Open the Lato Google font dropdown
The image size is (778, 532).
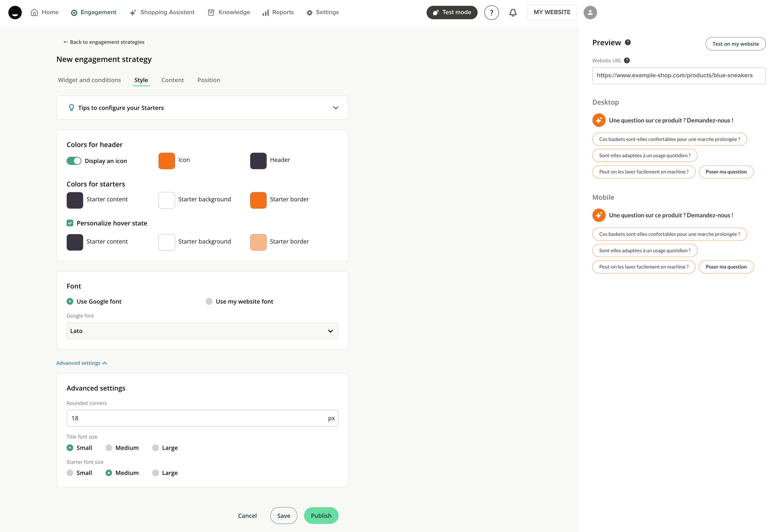[202, 331]
